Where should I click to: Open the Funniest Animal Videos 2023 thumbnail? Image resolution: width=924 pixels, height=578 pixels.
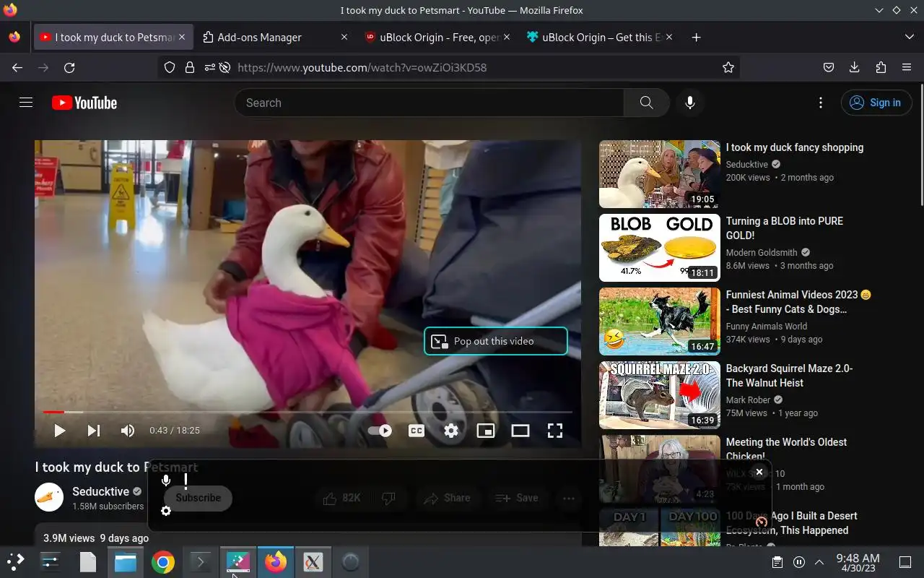pyautogui.click(x=660, y=322)
